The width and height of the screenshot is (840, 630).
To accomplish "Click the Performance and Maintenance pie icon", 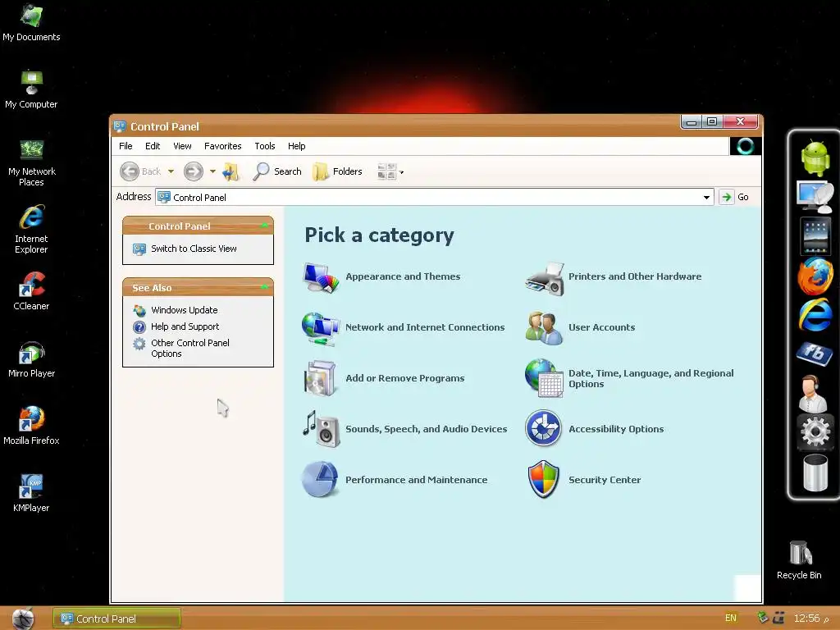I will [x=321, y=479].
